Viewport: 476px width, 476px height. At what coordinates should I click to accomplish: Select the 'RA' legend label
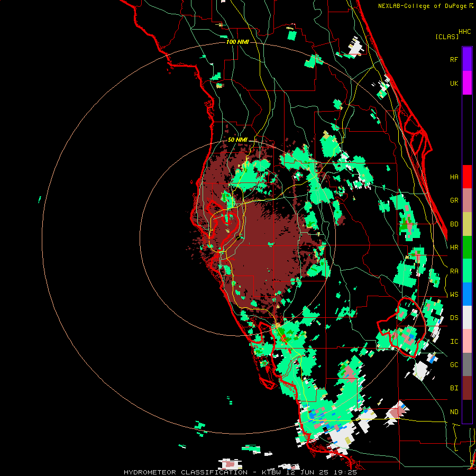coord(454,271)
